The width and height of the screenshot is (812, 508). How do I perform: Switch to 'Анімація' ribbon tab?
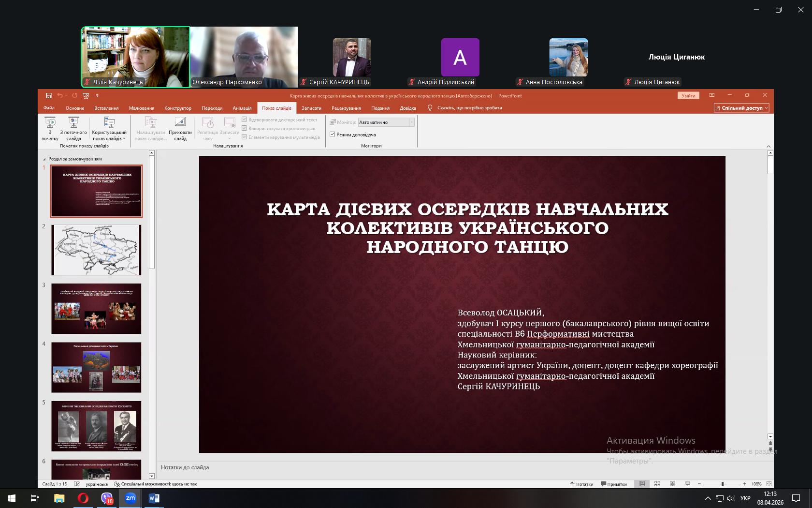point(242,108)
